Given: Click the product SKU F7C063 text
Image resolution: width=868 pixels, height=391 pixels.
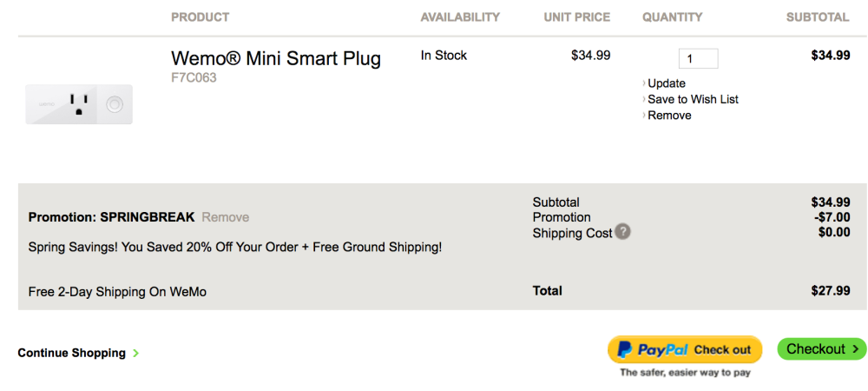Looking at the screenshot, I should point(194,77).
